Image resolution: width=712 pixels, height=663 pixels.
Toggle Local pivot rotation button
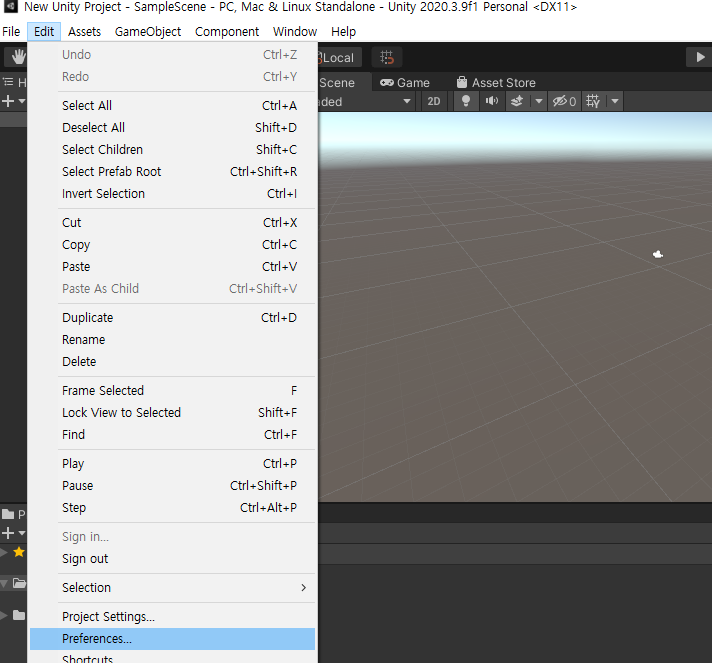340,57
